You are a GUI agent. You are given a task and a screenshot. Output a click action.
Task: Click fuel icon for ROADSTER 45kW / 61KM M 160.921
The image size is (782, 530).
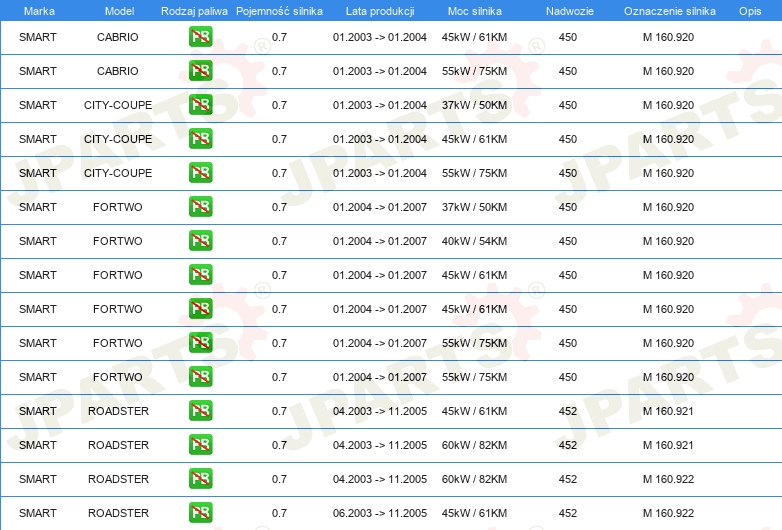point(200,411)
